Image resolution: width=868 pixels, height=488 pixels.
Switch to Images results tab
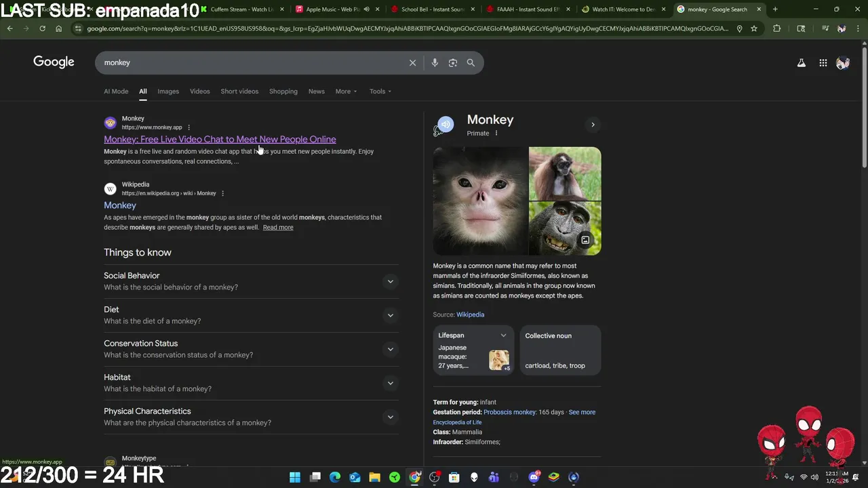[x=168, y=91]
